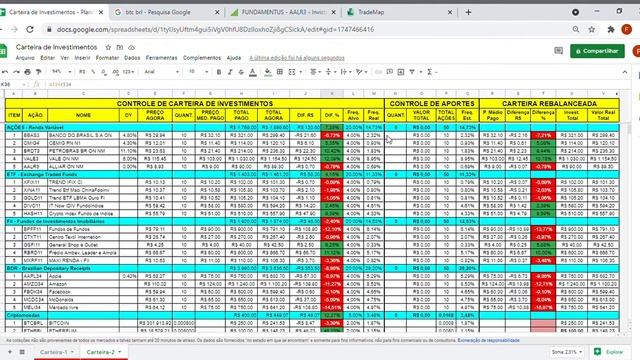View cloud save status icon

(x=131, y=47)
